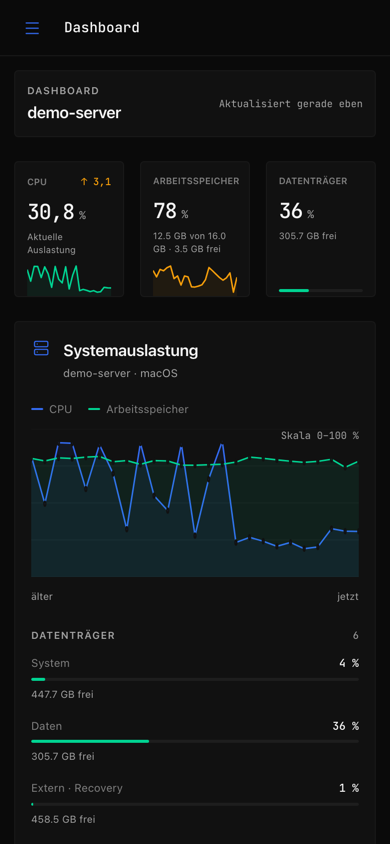Select the System disk row label
Screen dimensions: 390x844
point(51,663)
